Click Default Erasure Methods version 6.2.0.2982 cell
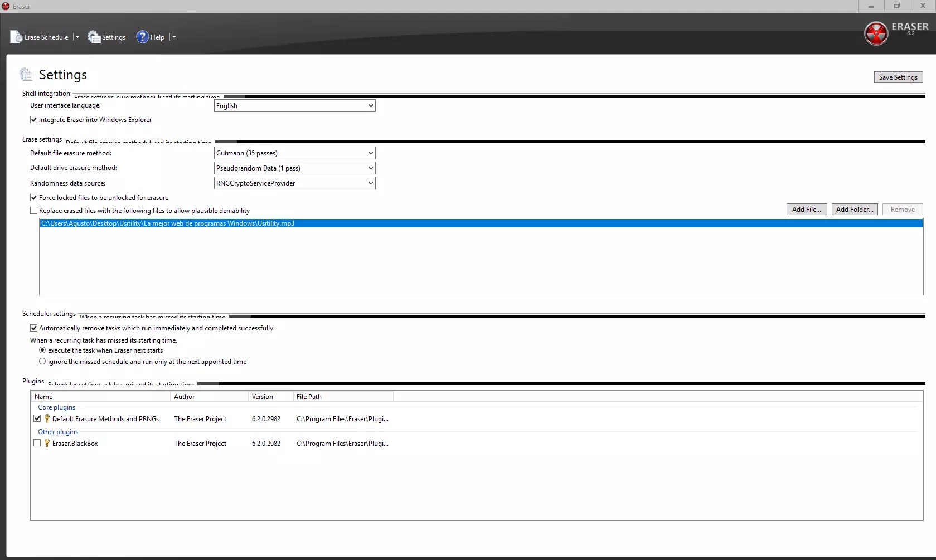The height and width of the screenshot is (560, 936). coord(266,419)
